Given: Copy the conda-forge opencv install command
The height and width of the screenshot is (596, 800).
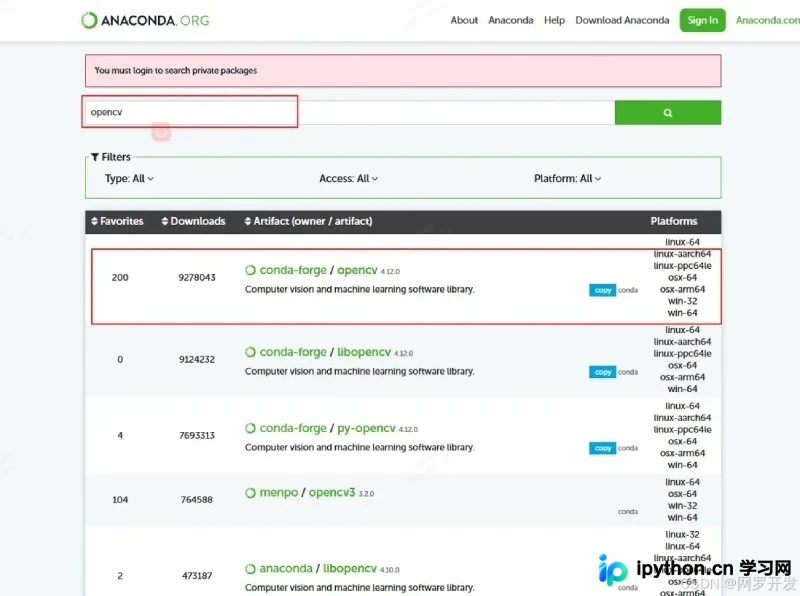Looking at the screenshot, I should click(603, 290).
